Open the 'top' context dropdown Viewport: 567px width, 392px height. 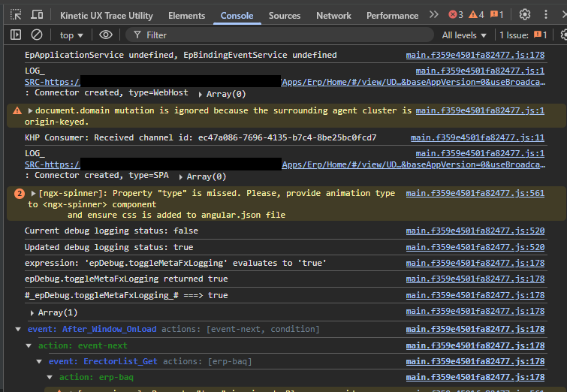[71, 35]
